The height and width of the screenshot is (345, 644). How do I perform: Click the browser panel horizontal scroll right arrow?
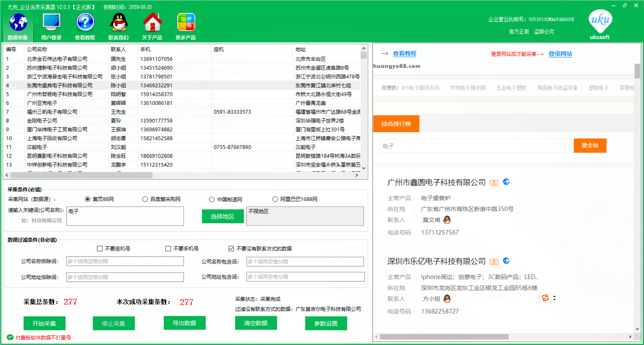click(631, 337)
